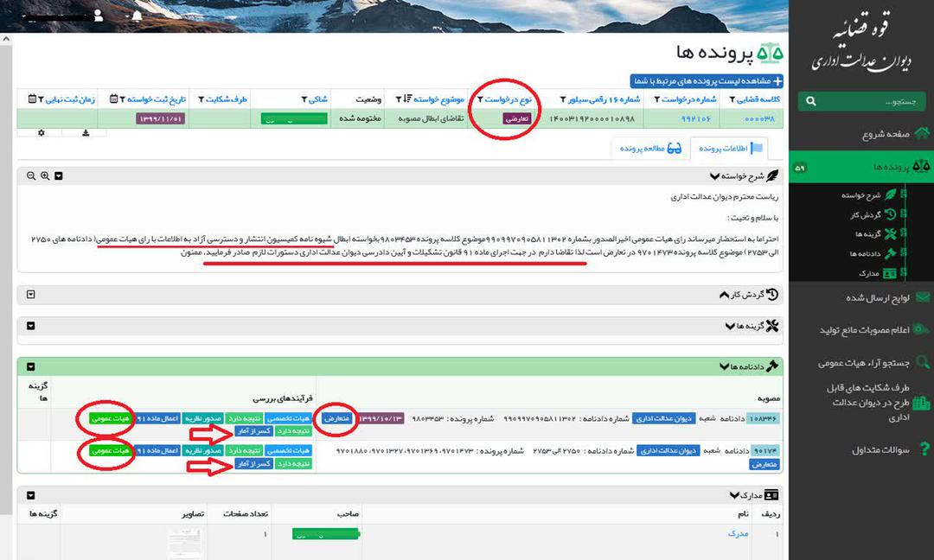Click the download icon below the case row
Viewport: 934px width, 560px height.
86,133
